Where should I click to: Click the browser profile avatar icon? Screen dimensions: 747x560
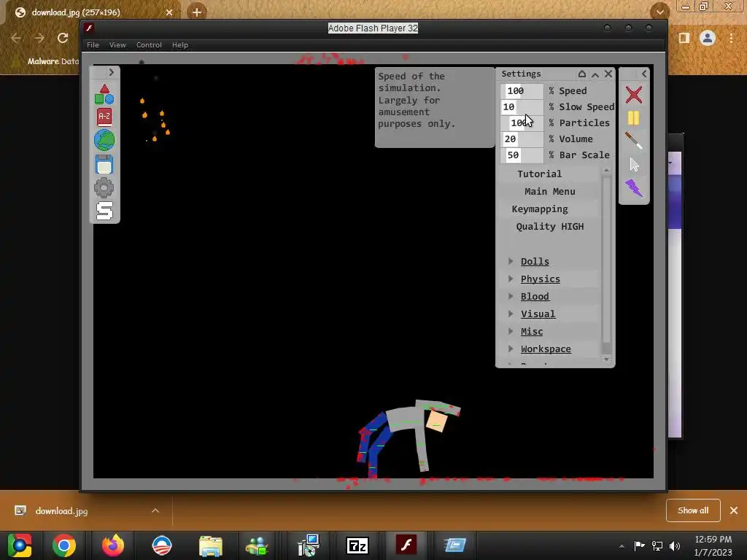coord(708,38)
